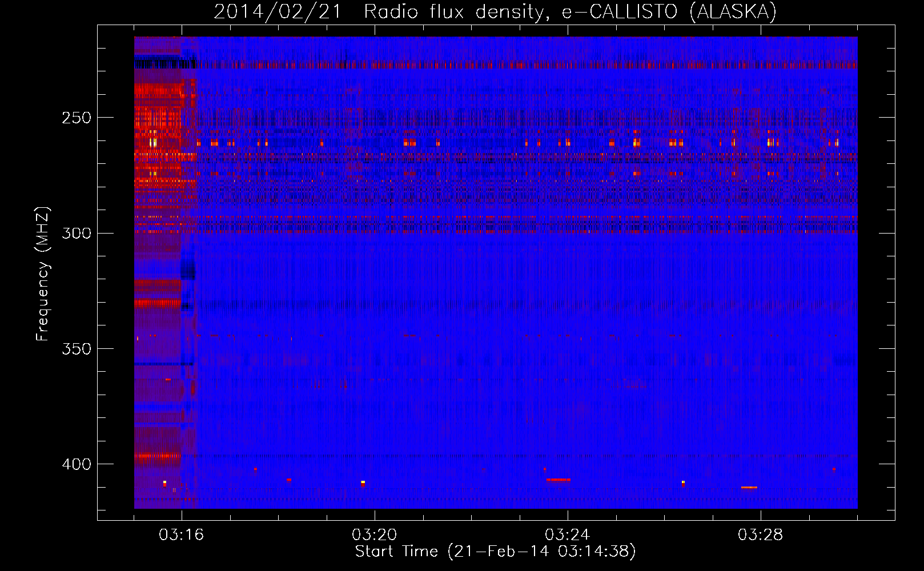Click the 03:20 time tick label

click(x=375, y=535)
